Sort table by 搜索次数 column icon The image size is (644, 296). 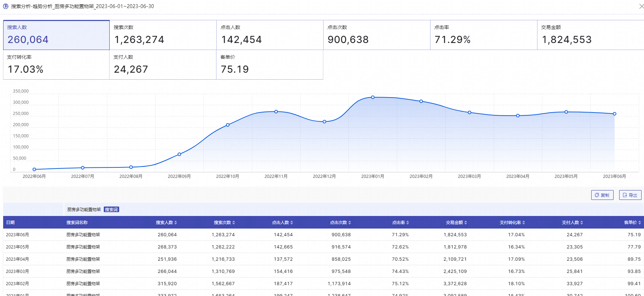pos(234,223)
